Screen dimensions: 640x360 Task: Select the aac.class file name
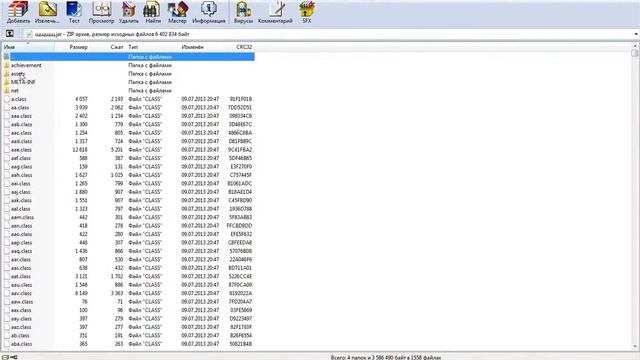pyautogui.click(x=21, y=133)
